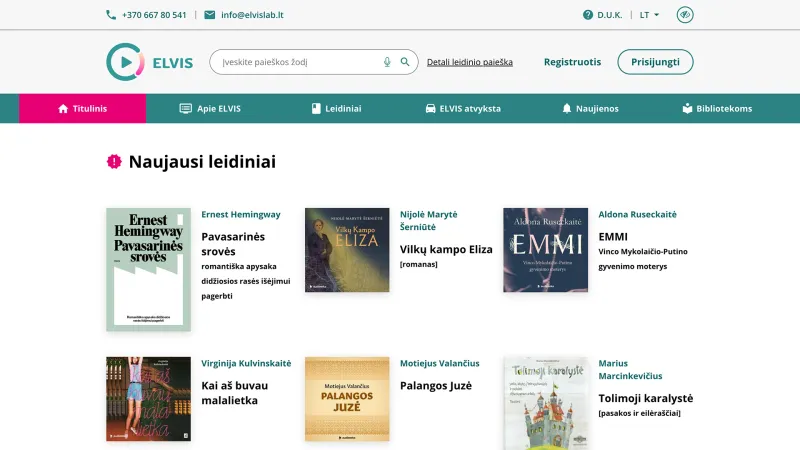
Task: Open the Pavasarinės srovės title link
Action: point(233,244)
